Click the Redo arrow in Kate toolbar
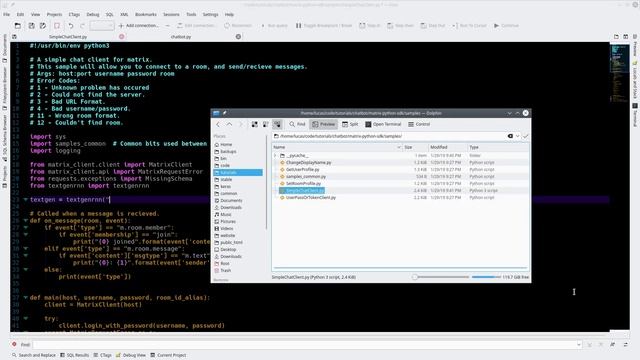The height and width of the screenshot is (360, 640). point(82,26)
